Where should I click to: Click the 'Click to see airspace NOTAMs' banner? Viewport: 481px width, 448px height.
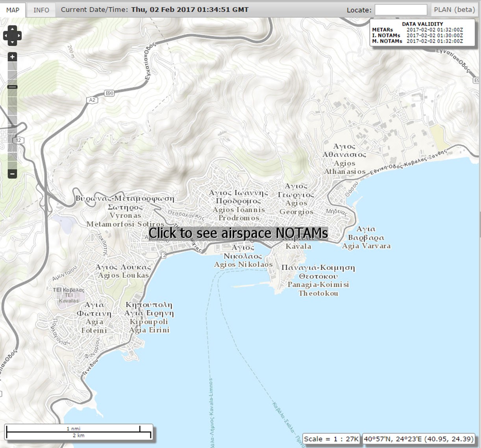coord(238,233)
